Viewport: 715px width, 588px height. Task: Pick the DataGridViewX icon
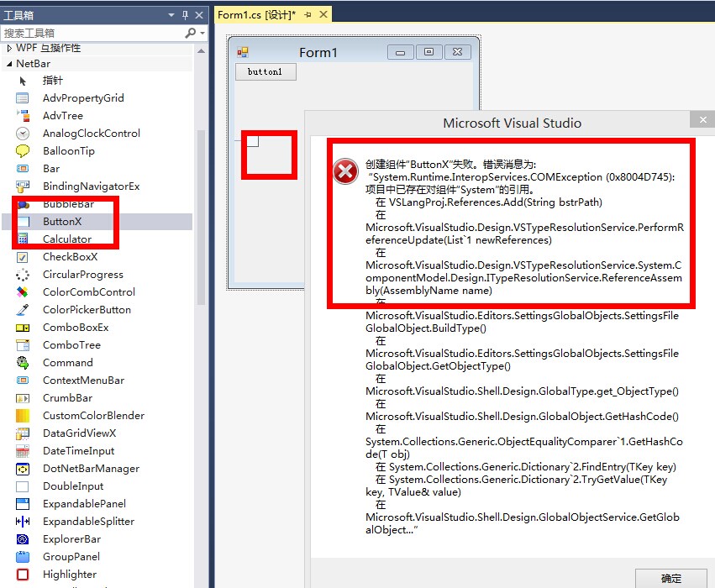[23, 433]
